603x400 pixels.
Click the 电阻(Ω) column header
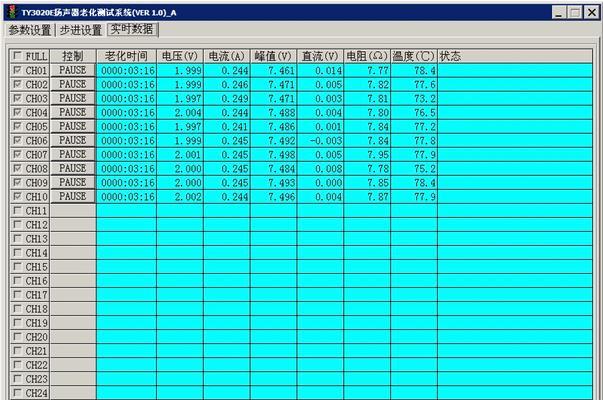[367, 56]
